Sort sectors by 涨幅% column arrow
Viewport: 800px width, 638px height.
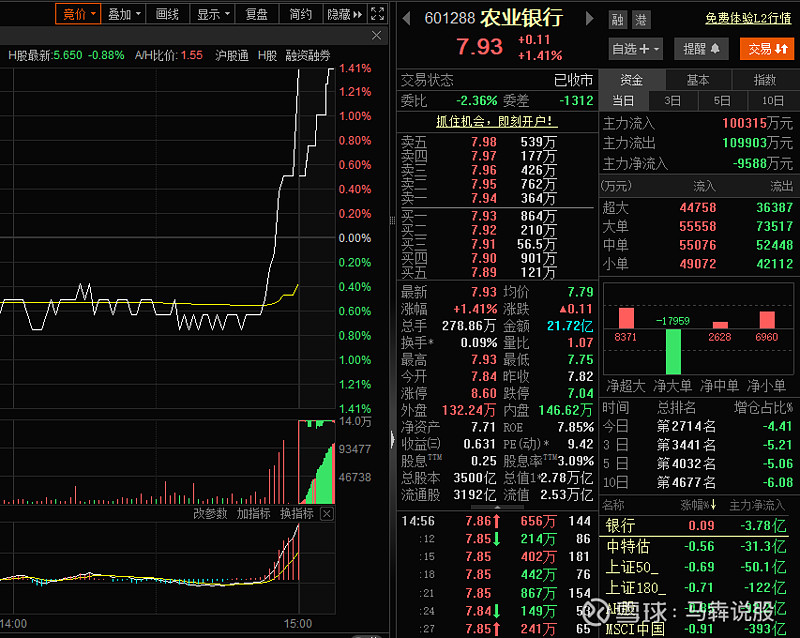click(x=713, y=505)
